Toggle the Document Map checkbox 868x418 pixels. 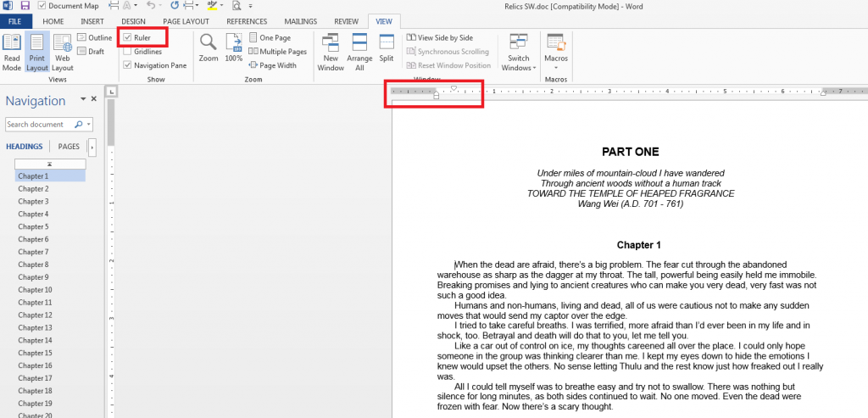tap(42, 6)
